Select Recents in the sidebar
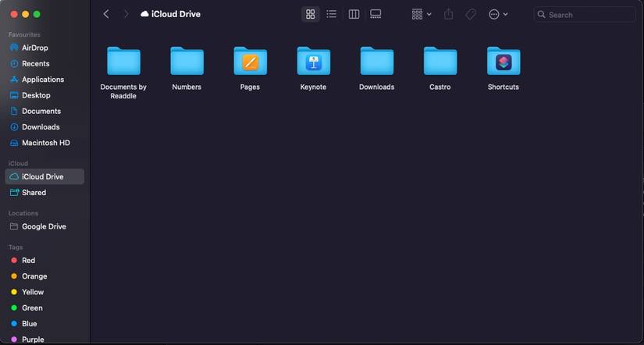This screenshot has width=644, height=345. click(44, 64)
